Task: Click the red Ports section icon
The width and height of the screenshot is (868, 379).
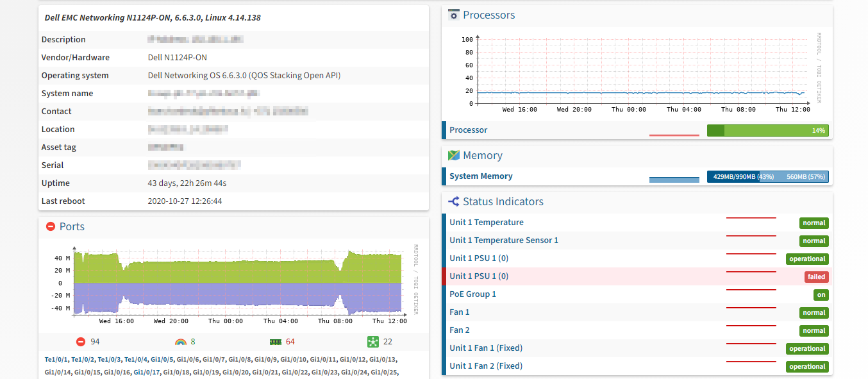Action: pos(51,226)
